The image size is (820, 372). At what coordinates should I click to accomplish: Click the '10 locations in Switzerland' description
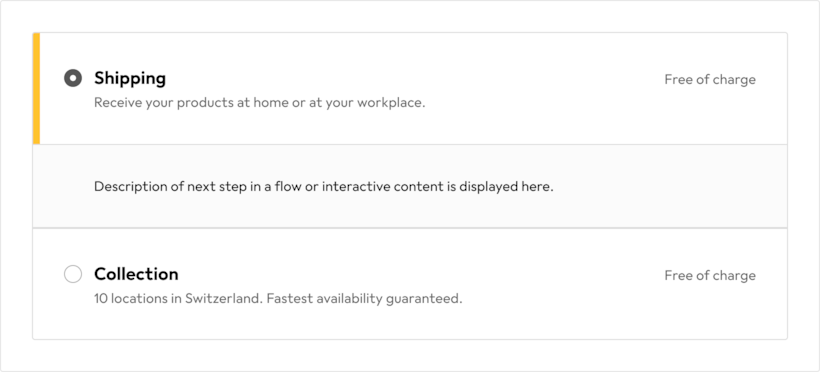[x=278, y=299]
